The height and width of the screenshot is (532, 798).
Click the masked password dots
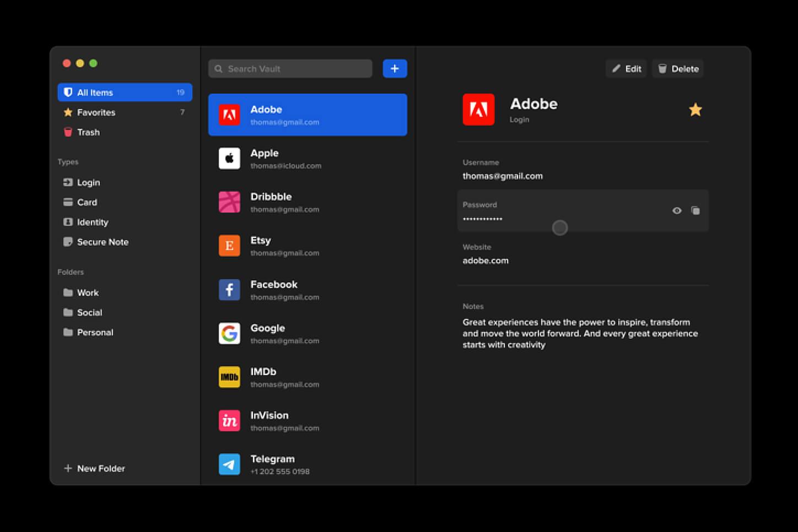pos(482,219)
